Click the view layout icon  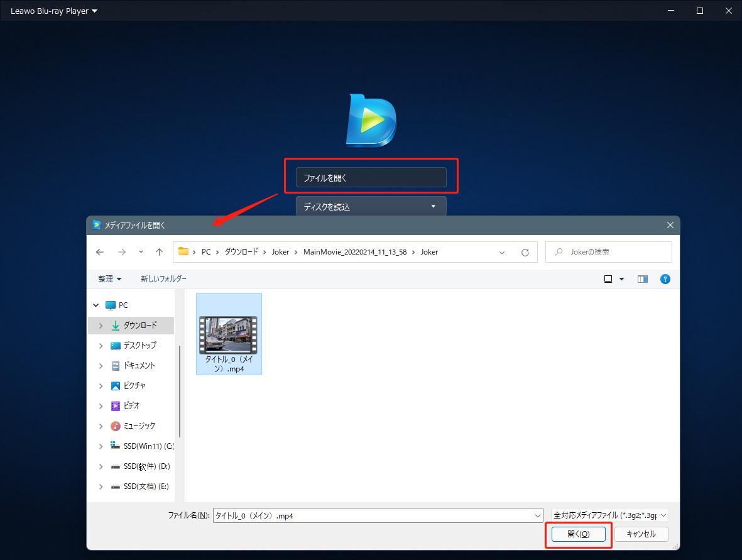click(608, 279)
